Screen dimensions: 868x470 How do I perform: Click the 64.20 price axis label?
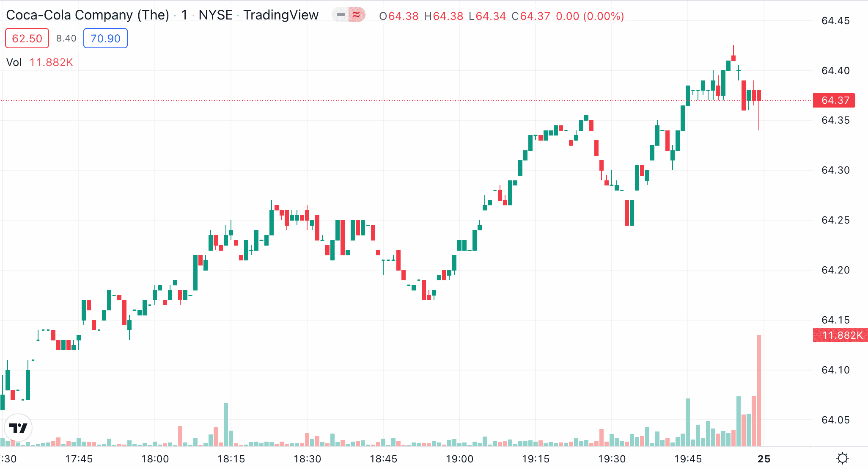point(835,270)
